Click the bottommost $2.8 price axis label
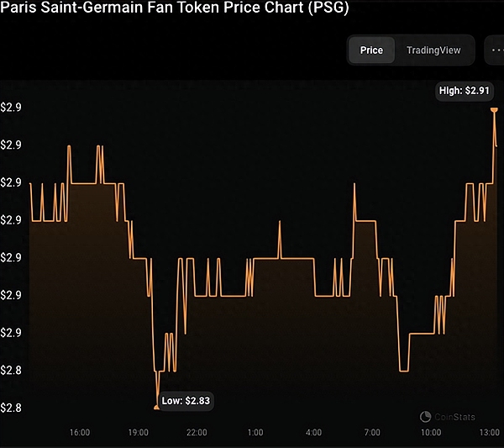The width and height of the screenshot is (504, 448). point(11,408)
